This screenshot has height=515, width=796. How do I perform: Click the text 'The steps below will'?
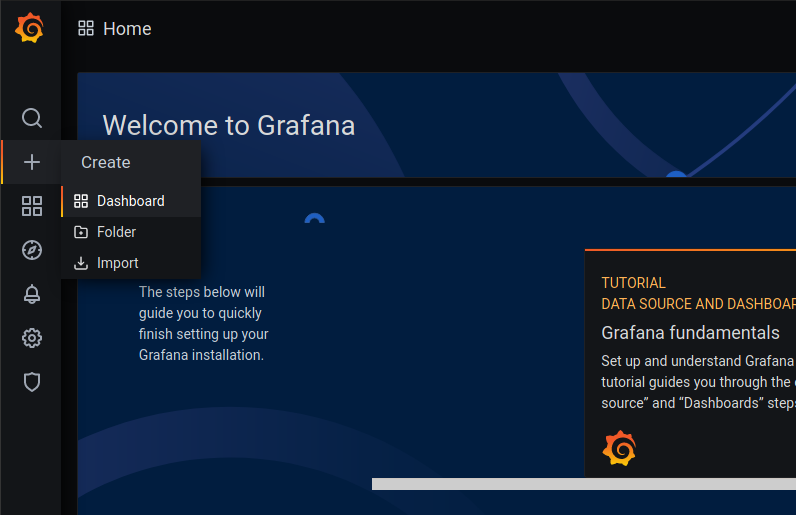tap(202, 292)
